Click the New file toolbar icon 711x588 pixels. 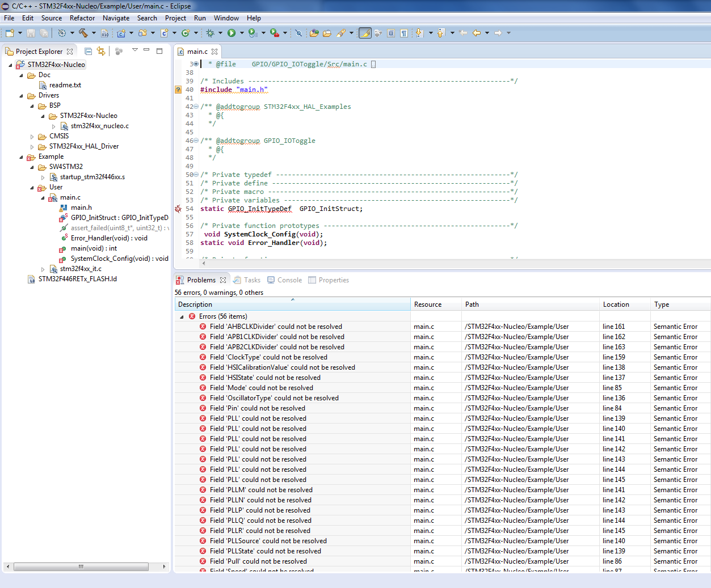10,33
